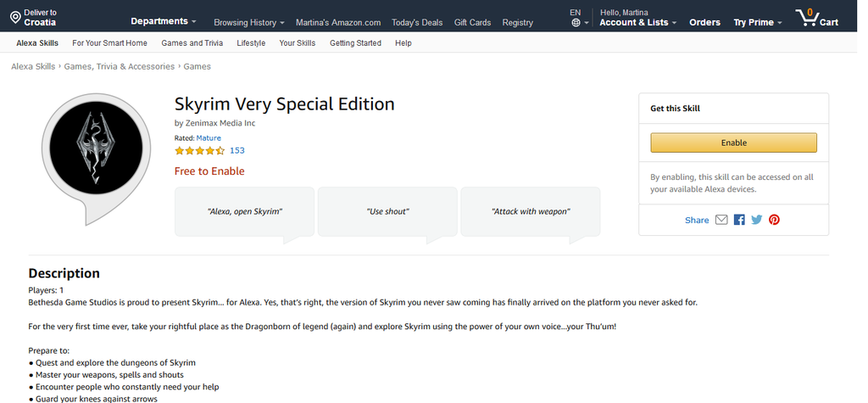
Task: Select Today's Deals in navigation
Action: (x=417, y=23)
